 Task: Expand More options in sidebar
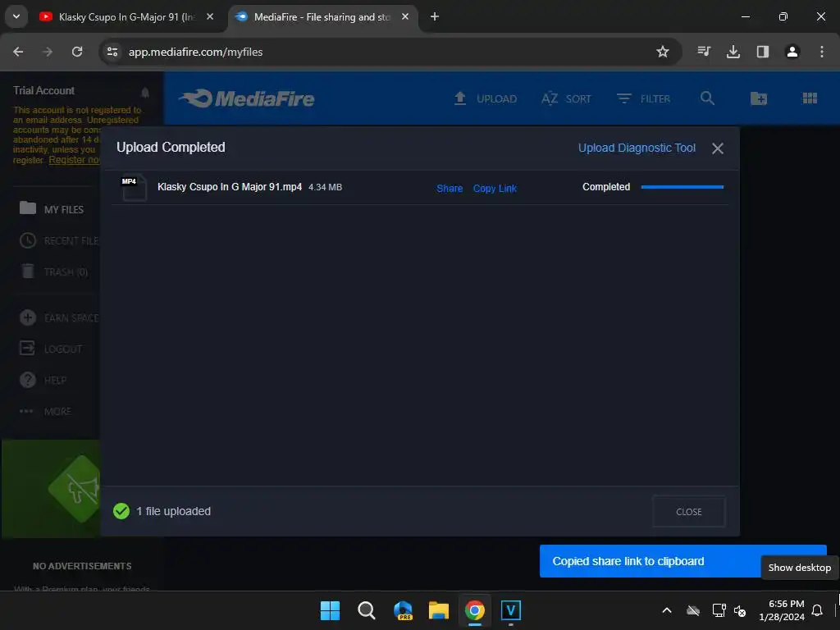coord(45,412)
